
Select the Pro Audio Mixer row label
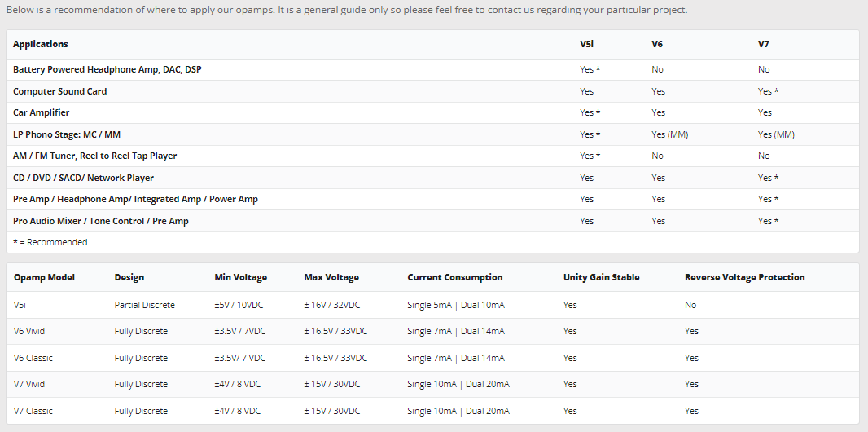tap(101, 221)
